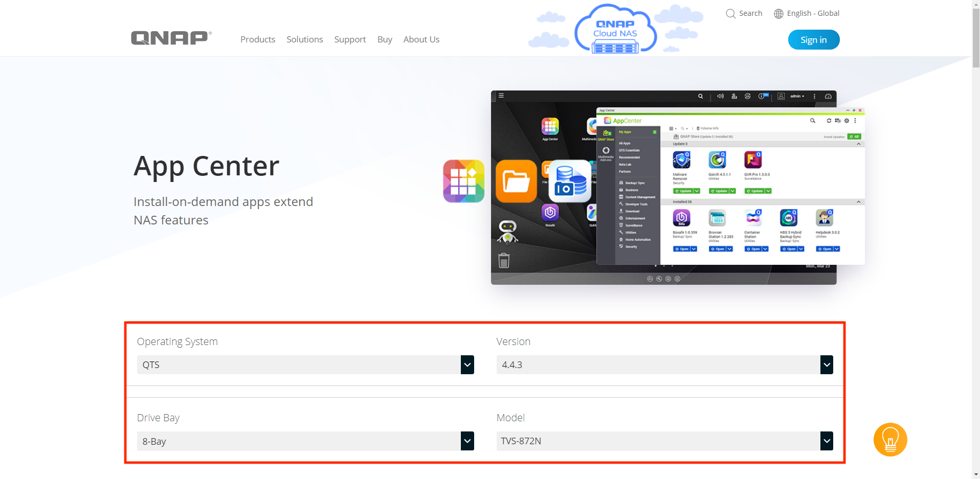980x479 pixels.
Task: Click the QNAP Cloud NAS banner
Action: pos(616,28)
